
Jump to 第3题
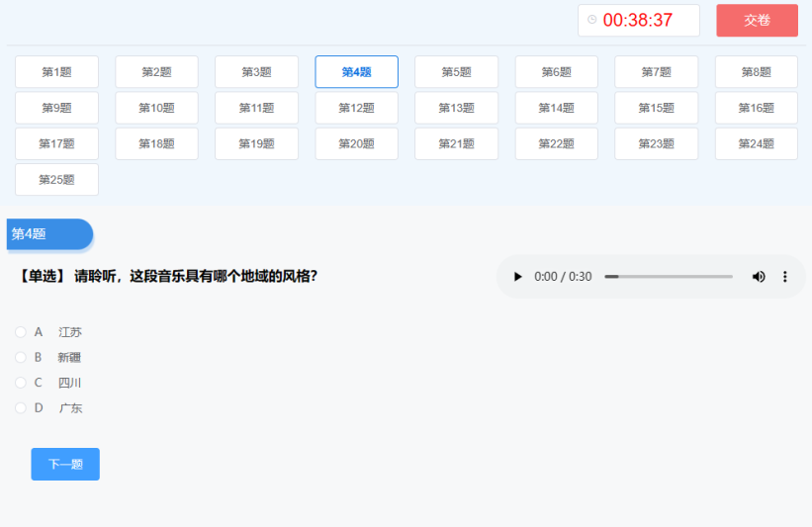(256, 72)
